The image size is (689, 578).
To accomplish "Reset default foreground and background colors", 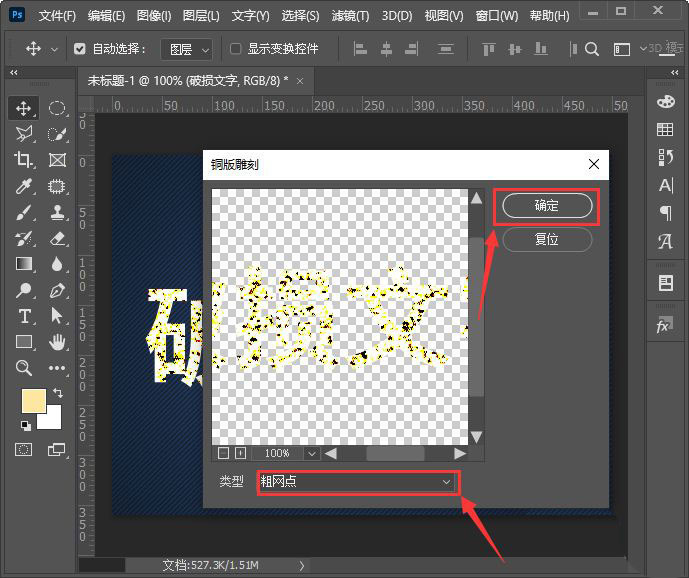I will [x=25, y=425].
